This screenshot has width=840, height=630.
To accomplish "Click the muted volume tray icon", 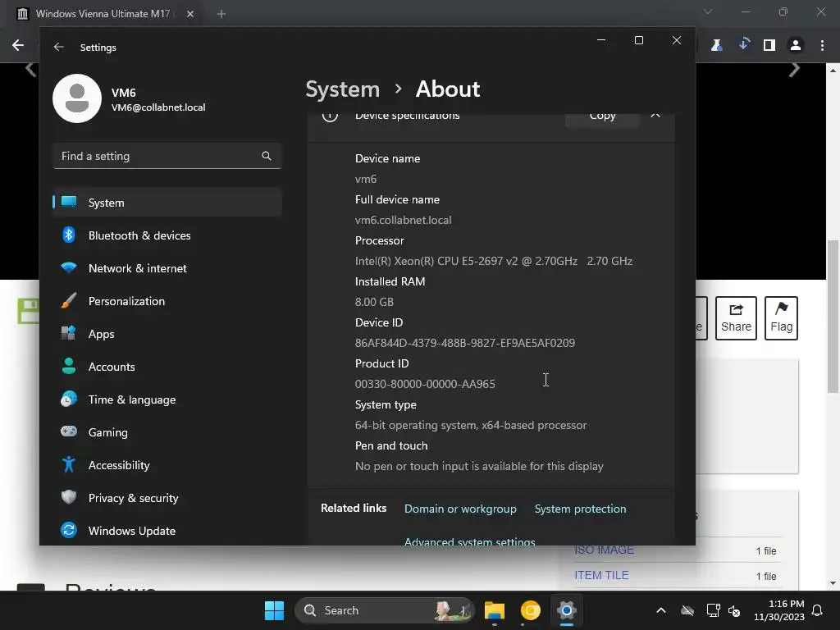I will pos(734,610).
